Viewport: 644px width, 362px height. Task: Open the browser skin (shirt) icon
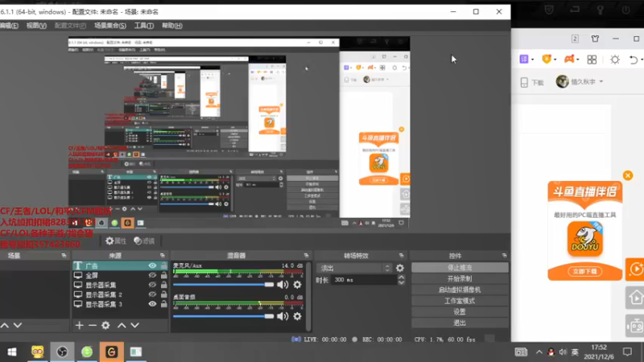pos(595,39)
